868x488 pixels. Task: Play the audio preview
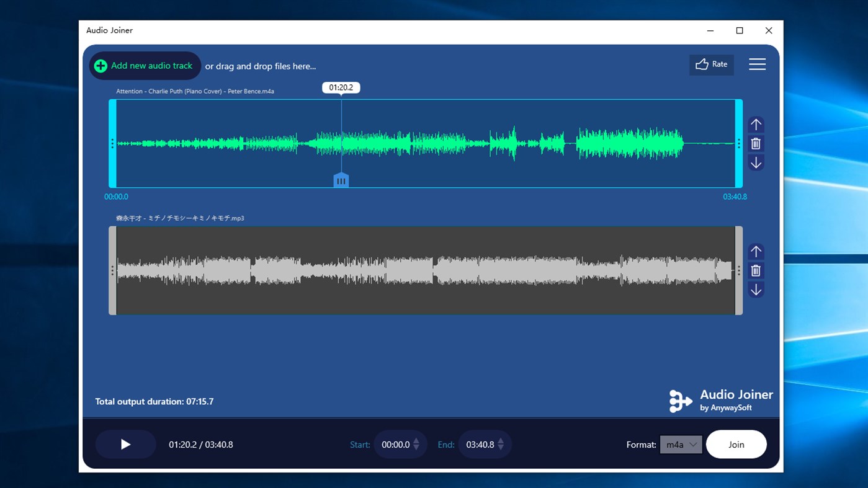[x=125, y=444]
